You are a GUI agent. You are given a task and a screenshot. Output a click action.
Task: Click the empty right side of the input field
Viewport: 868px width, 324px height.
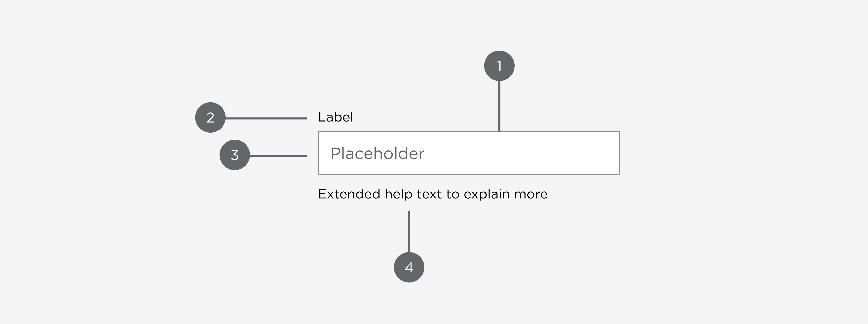tap(556, 153)
